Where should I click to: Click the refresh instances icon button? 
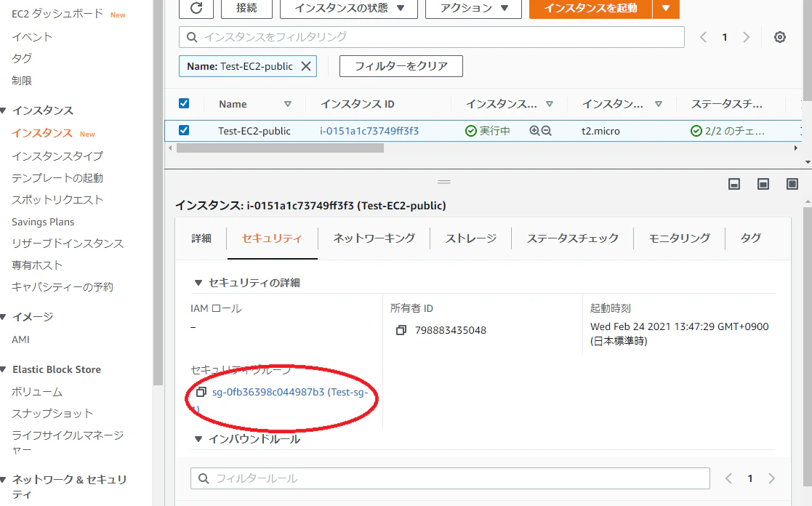click(x=196, y=8)
